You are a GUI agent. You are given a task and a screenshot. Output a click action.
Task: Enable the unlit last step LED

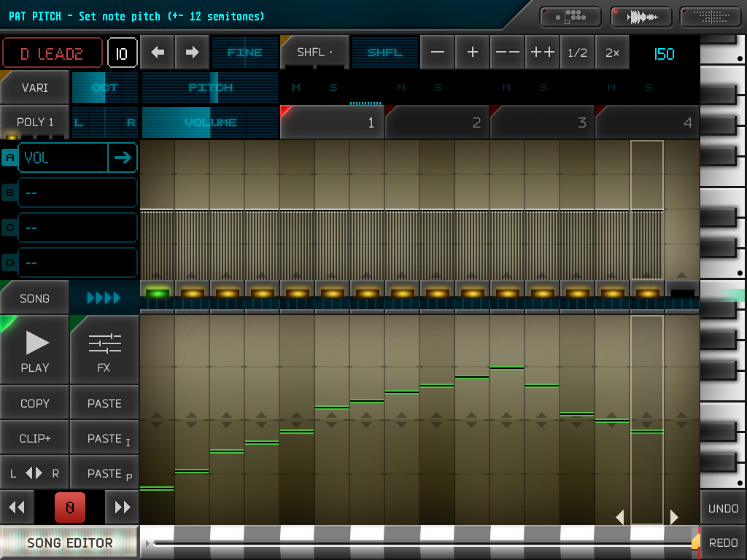(x=682, y=293)
